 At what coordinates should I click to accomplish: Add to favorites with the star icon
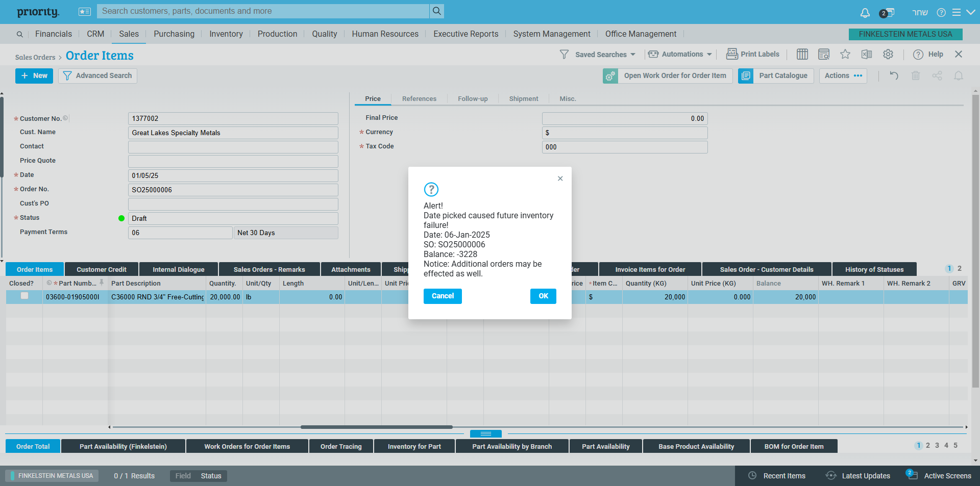845,54
